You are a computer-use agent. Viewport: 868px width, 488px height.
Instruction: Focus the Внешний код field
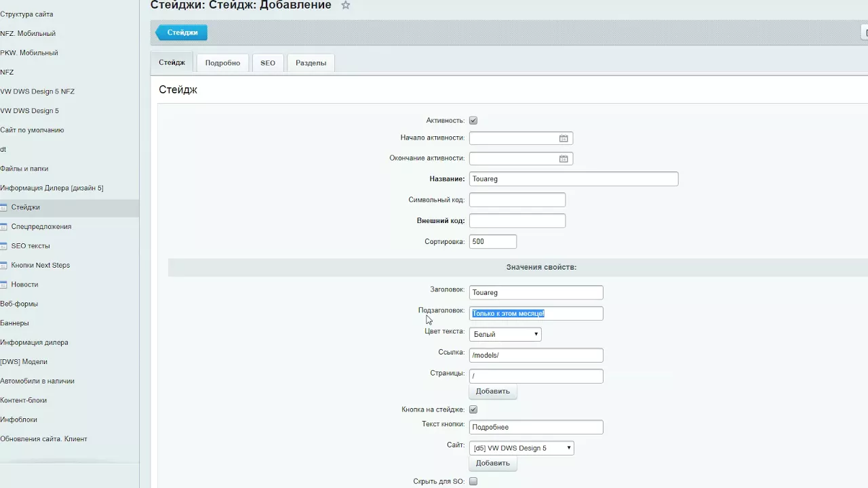[517, 221]
